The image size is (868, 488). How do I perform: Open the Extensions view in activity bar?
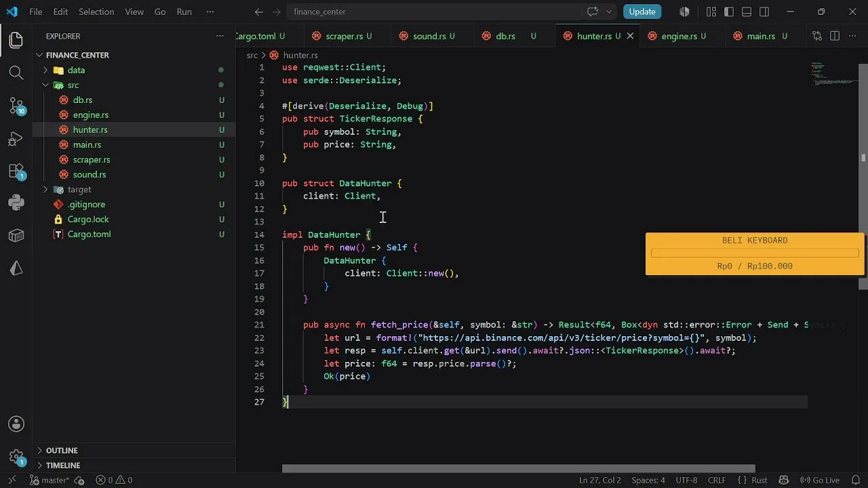(x=16, y=171)
